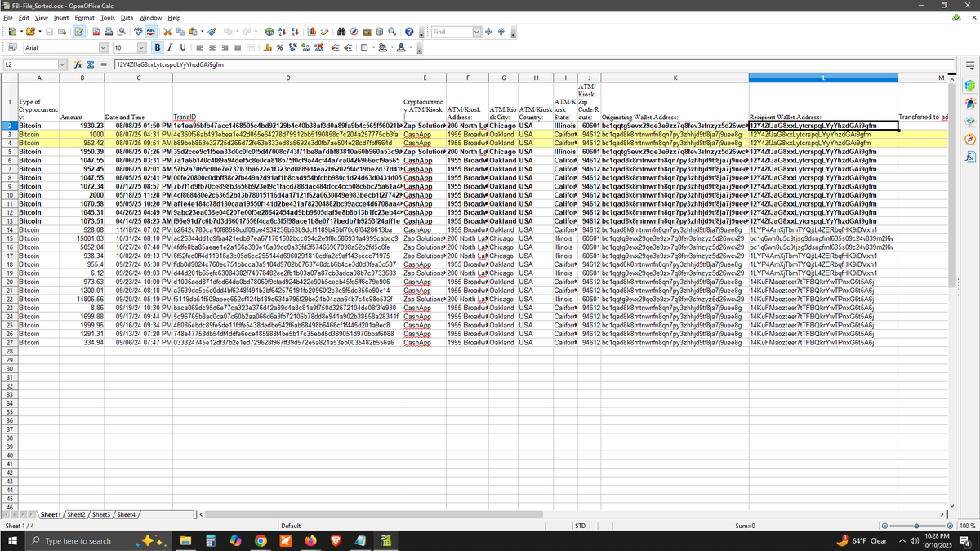This screenshot has width=980, height=551.
Task: Open the Name Box dropdown
Action: pyautogui.click(x=62, y=64)
